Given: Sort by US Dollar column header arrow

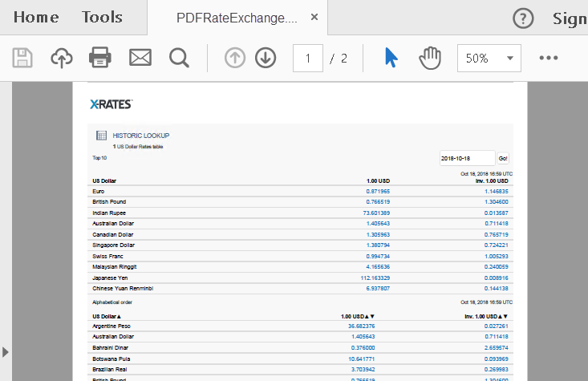Looking at the screenshot, I should point(119,317).
